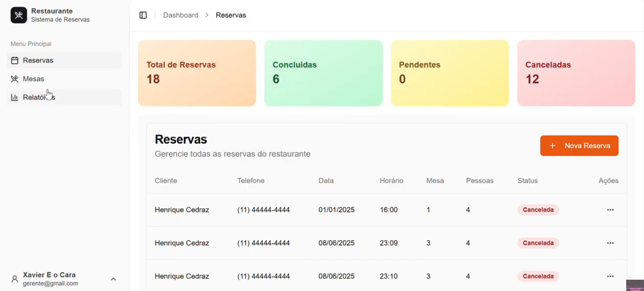Click the Reservas table heading
Viewport: 644px width, 291px height.
click(181, 139)
